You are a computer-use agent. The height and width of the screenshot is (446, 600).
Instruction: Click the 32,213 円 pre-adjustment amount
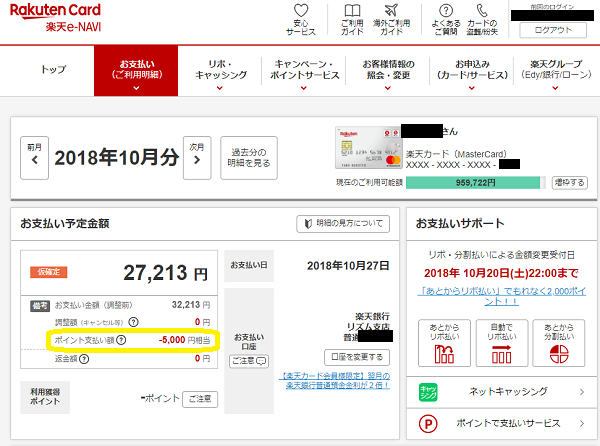click(191, 305)
